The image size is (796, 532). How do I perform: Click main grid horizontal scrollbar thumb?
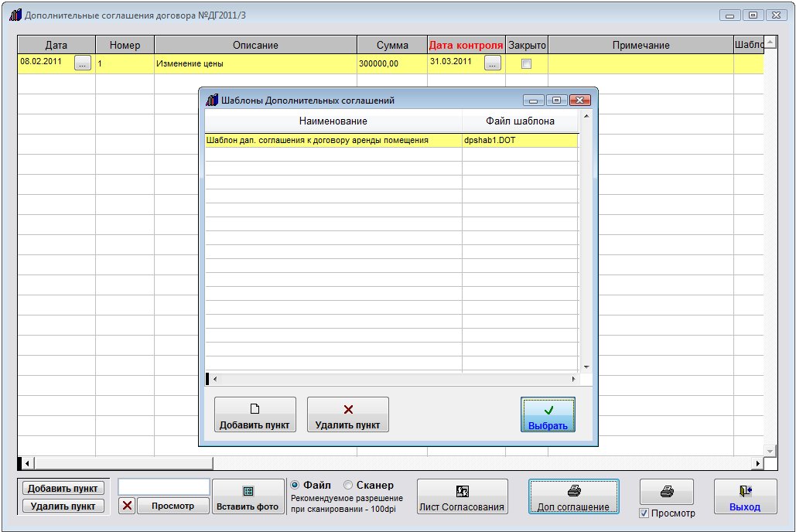click(x=123, y=463)
